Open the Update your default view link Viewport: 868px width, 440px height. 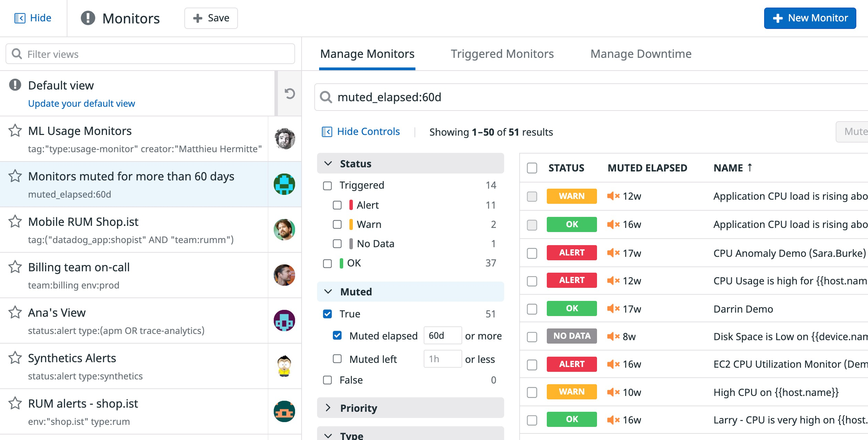point(82,103)
